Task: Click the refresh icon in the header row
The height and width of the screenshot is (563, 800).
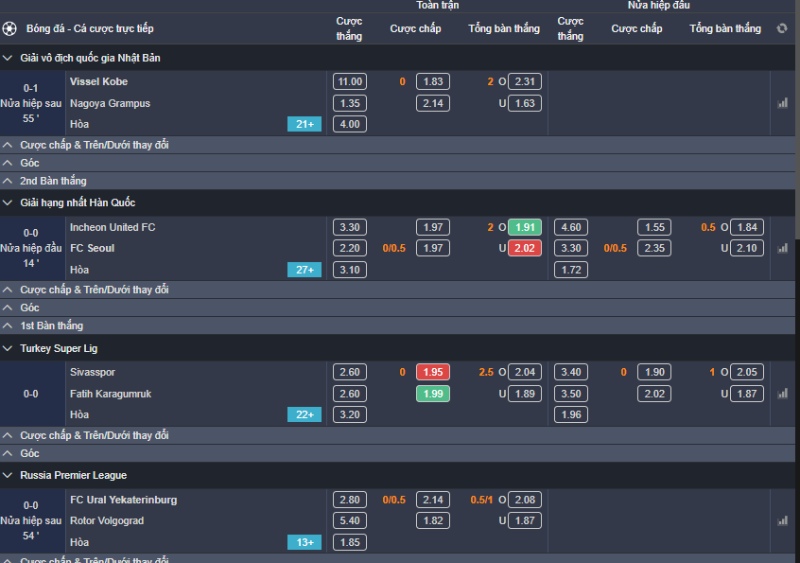Action: click(782, 28)
